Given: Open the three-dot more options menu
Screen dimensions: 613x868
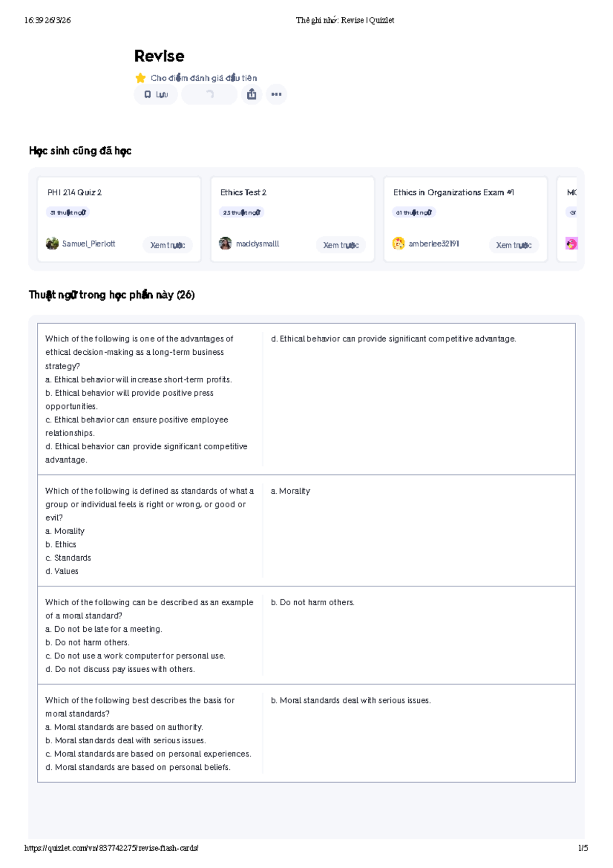Looking at the screenshot, I should 276,94.
